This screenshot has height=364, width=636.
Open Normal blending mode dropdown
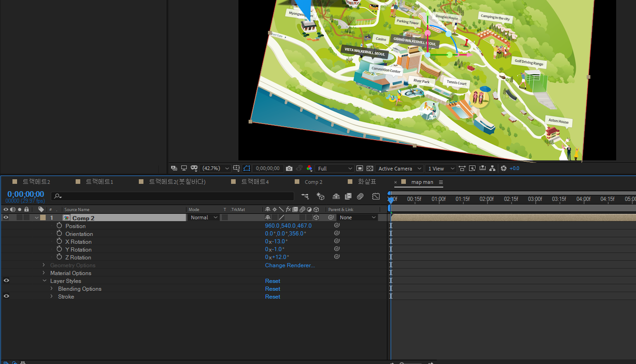[203, 217]
